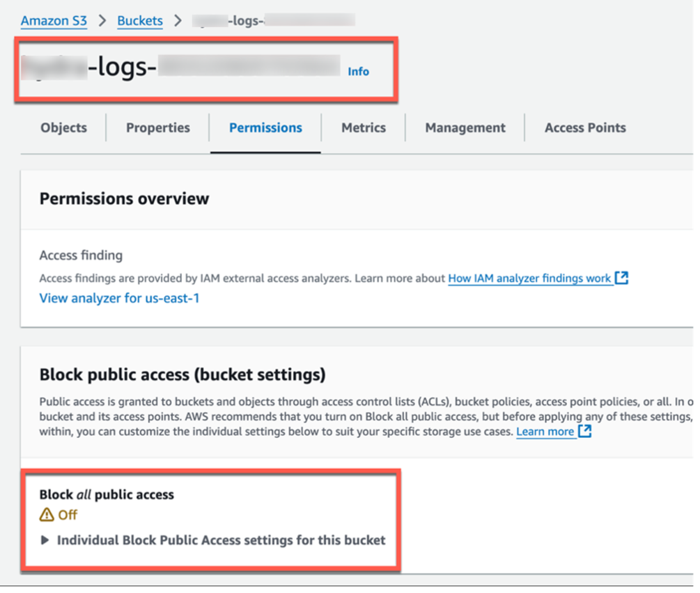
Task: Click the Permissions overview heading
Action: pos(123,198)
